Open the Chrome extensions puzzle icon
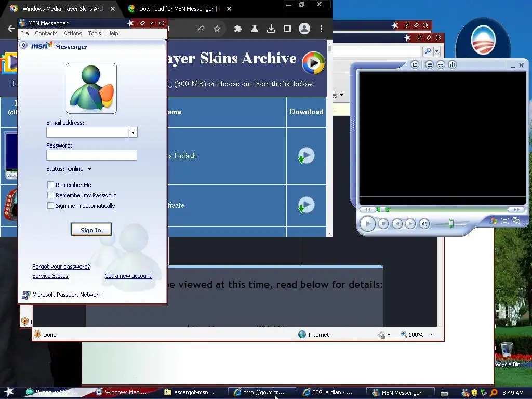Image resolution: width=532 pixels, height=399 pixels. 238,29
